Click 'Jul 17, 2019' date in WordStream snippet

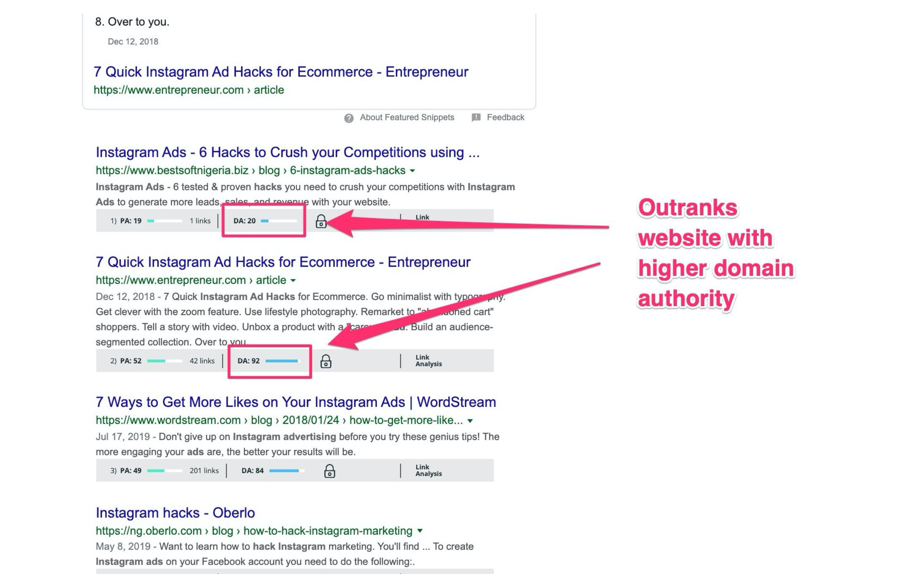123,437
